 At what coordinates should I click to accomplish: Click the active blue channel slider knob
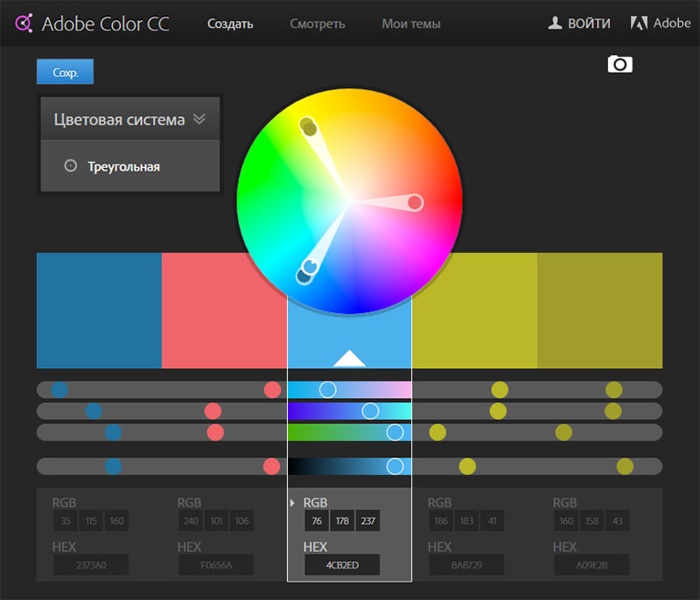[395, 432]
